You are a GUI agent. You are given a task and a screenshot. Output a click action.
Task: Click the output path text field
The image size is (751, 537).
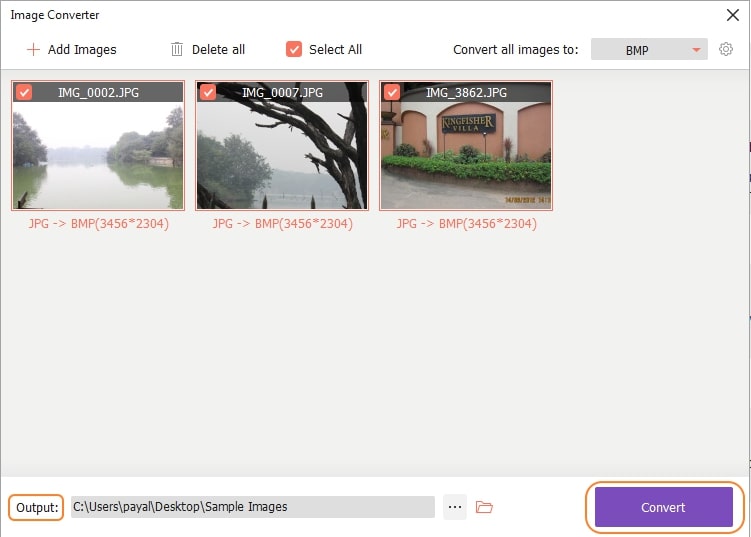coord(252,507)
